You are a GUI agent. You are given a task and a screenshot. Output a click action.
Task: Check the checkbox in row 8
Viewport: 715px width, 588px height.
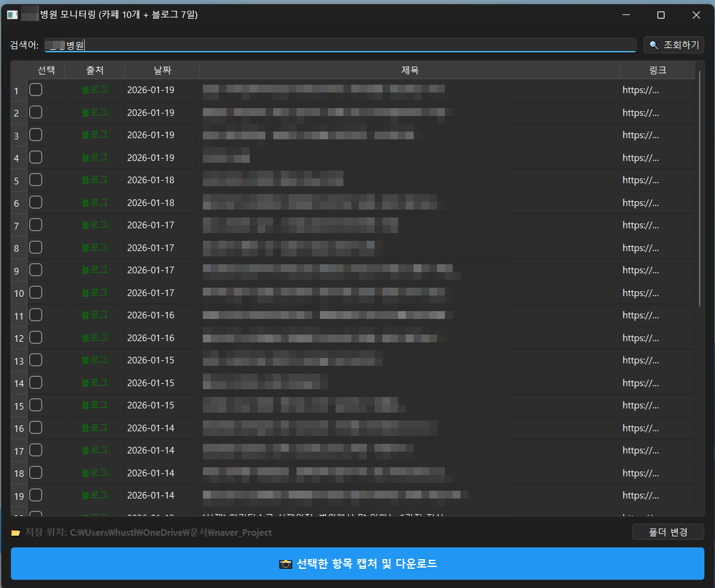(x=35, y=247)
